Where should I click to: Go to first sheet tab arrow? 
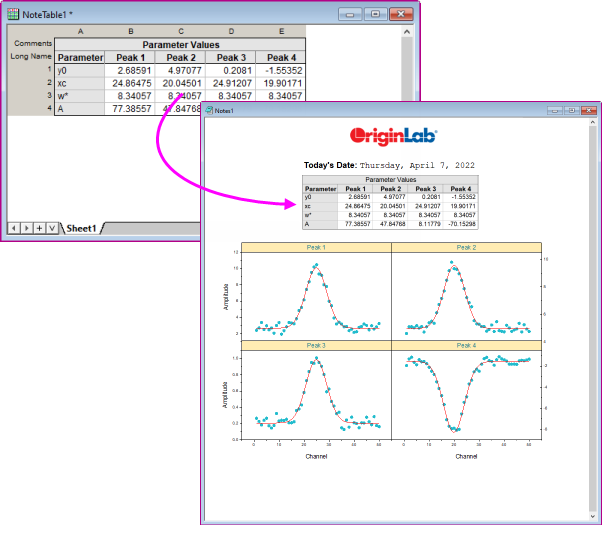[13, 228]
